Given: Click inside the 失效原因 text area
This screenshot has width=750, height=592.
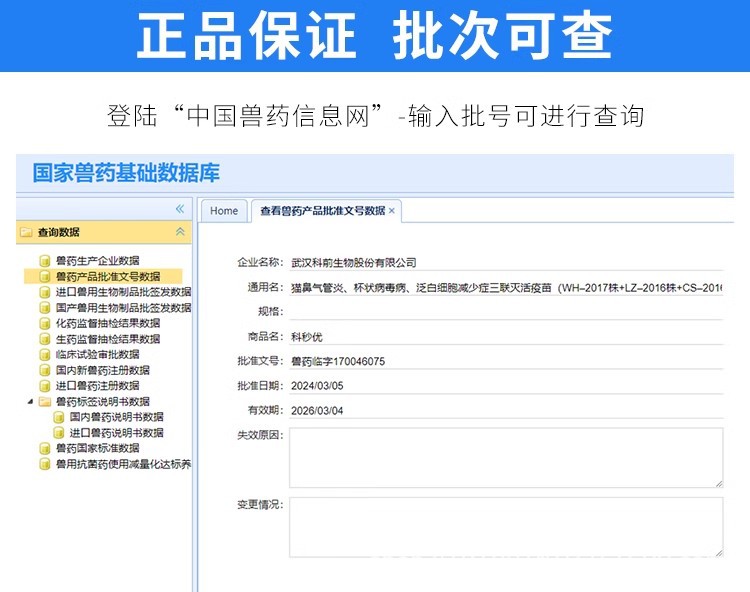Looking at the screenshot, I should click(506, 458).
